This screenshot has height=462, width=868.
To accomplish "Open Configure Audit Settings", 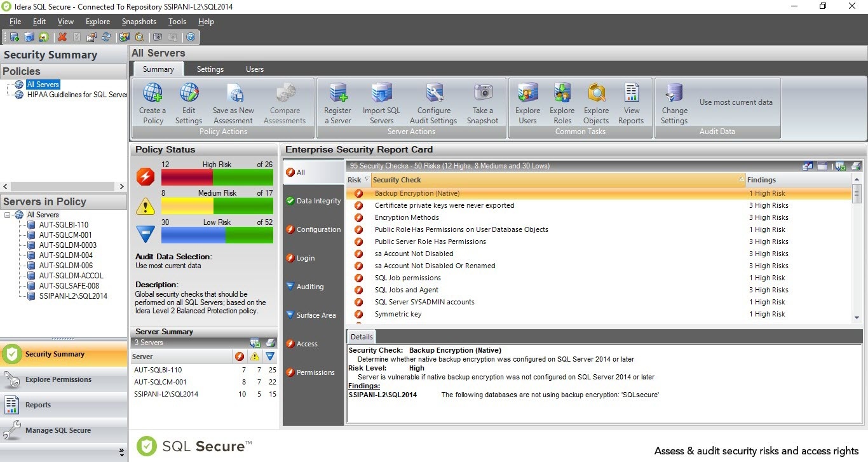I will (433, 104).
